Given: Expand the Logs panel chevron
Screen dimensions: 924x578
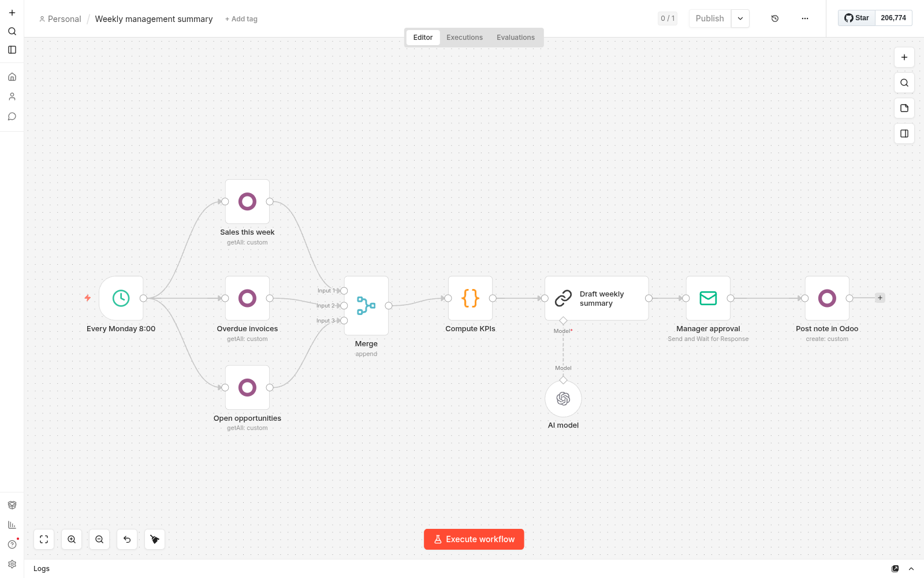Looking at the screenshot, I should [x=911, y=569].
